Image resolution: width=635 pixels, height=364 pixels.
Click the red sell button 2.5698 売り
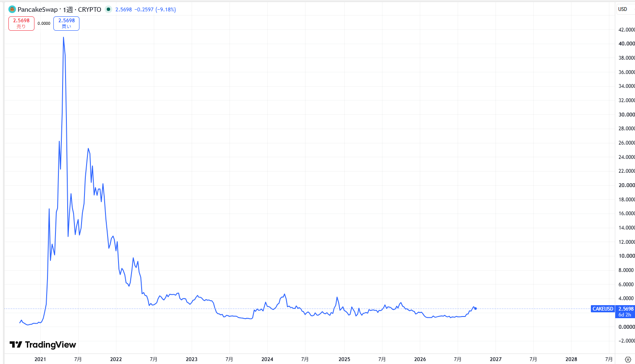tap(21, 24)
